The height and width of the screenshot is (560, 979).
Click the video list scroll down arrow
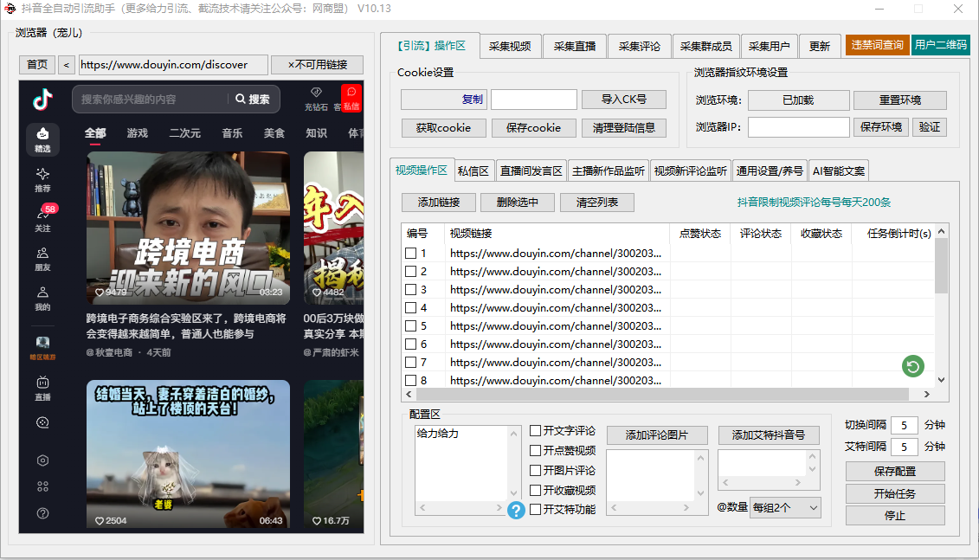tap(942, 380)
